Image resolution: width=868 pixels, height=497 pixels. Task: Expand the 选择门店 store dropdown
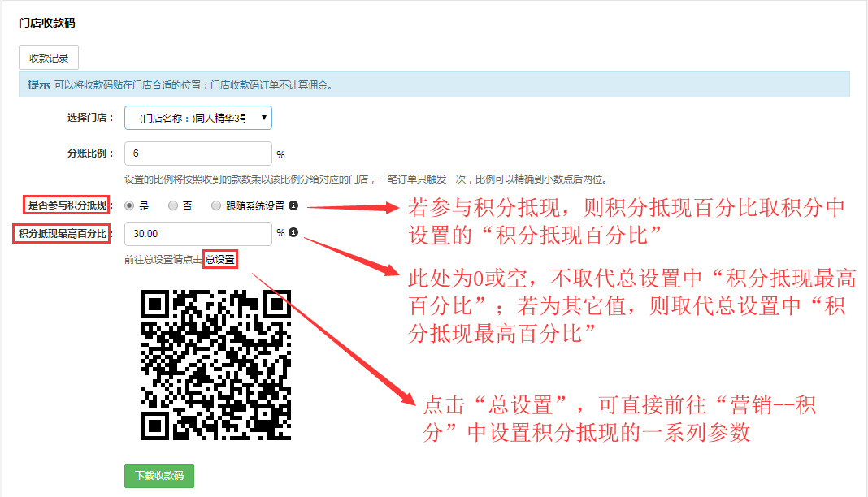point(198,118)
